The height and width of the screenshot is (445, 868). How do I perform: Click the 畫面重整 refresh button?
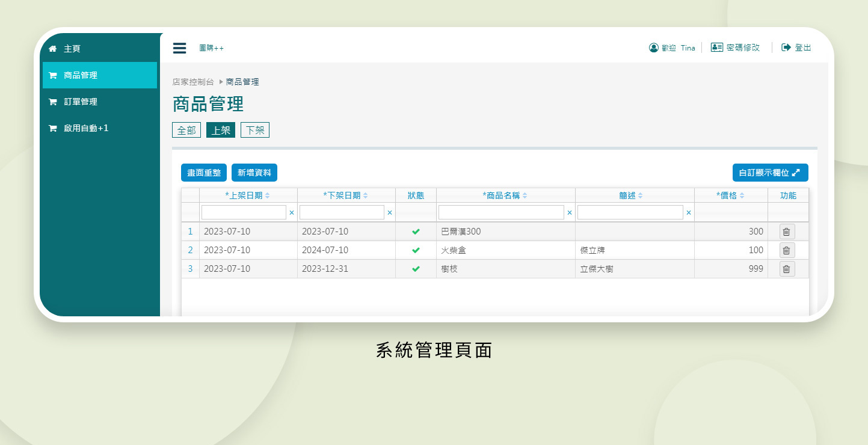click(203, 173)
